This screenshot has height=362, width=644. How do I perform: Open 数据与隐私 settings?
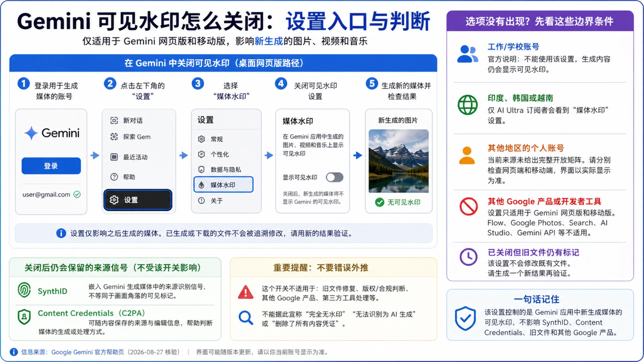click(x=219, y=170)
